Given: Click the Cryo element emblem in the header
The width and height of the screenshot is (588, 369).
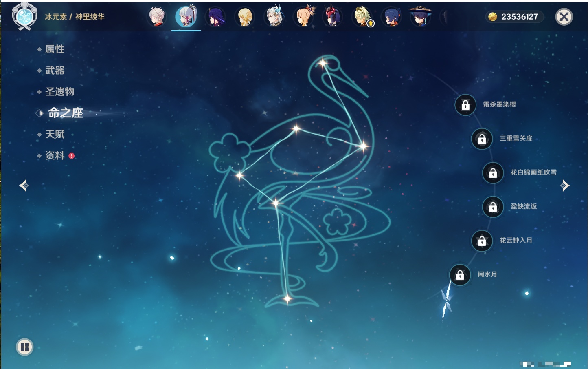Looking at the screenshot, I should tap(24, 16).
